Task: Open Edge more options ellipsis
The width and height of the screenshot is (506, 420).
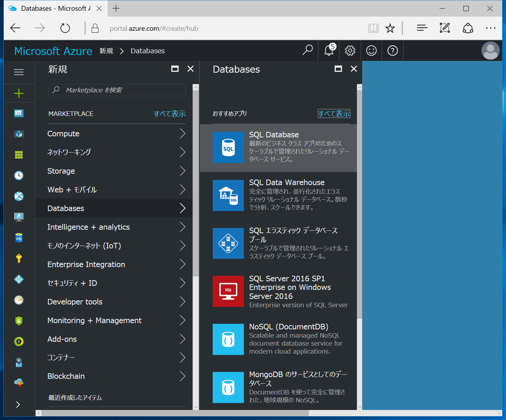Action: 490,28
